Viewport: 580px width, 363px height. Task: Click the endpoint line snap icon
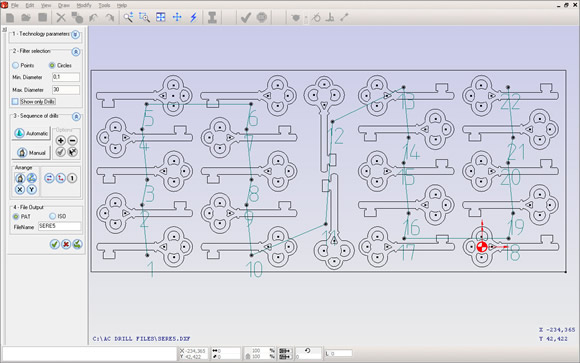pos(344,17)
